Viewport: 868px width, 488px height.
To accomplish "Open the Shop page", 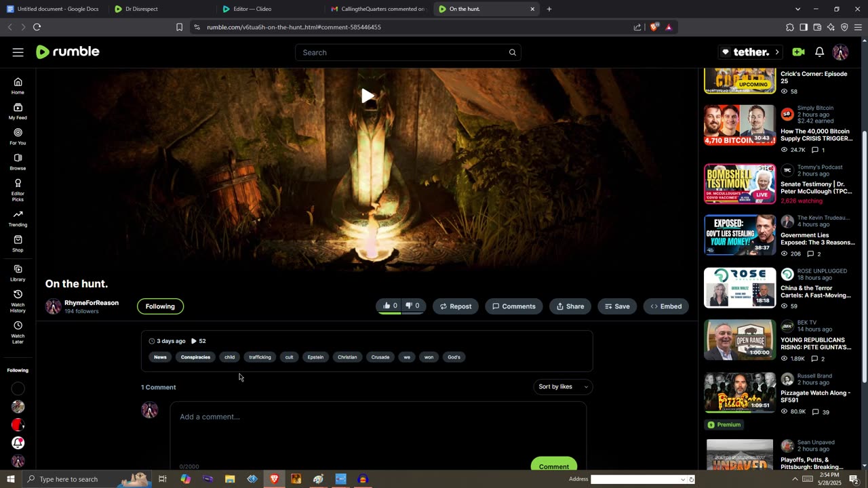I will click(18, 244).
